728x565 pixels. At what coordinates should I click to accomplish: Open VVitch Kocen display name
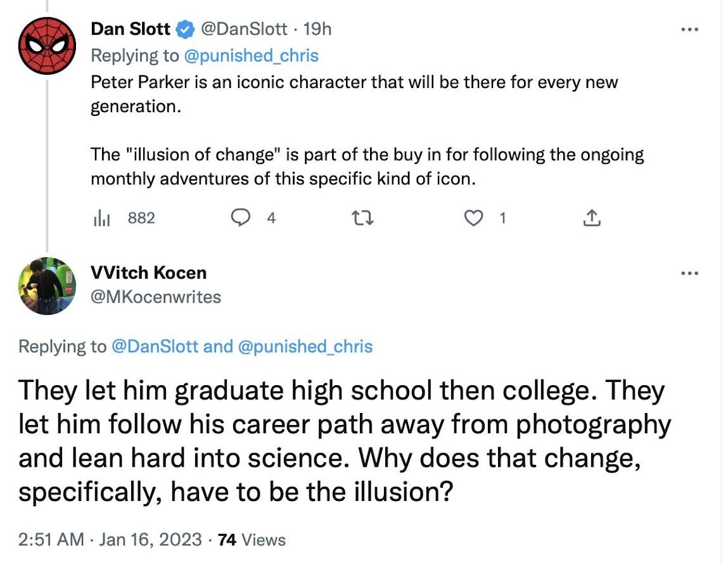[x=149, y=273]
